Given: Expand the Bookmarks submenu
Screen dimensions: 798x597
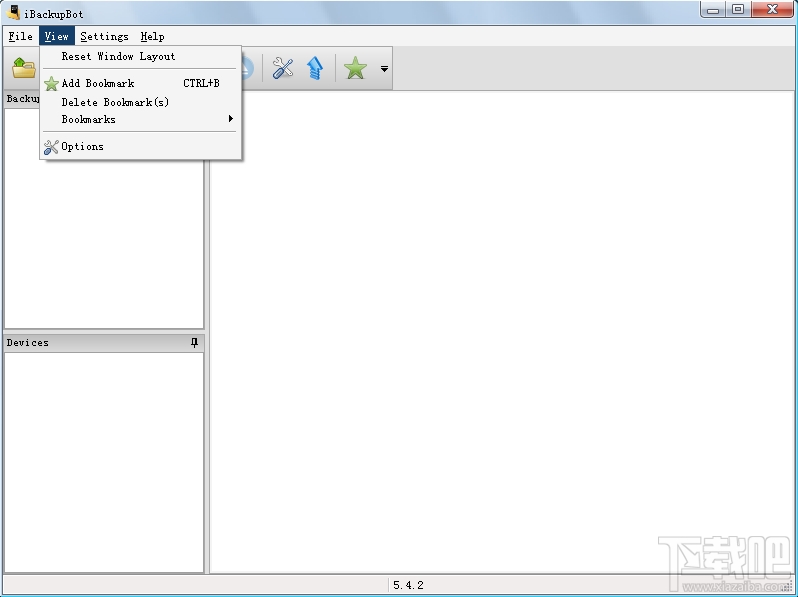Looking at the screenshot, I should point(140,119).
